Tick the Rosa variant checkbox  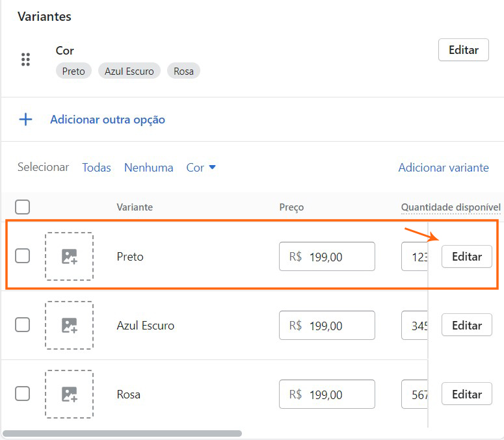(x=22, y=394)
